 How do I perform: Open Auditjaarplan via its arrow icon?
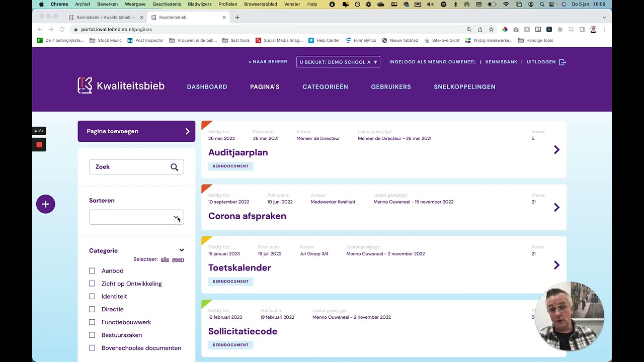[556, 150]
